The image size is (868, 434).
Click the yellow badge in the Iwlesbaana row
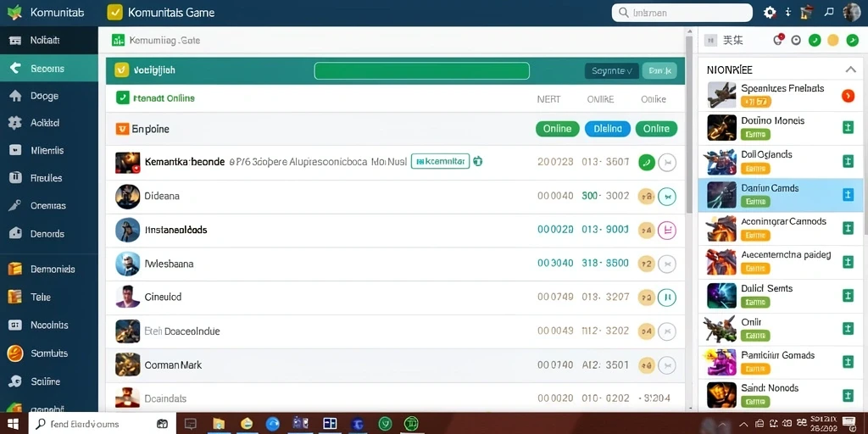point(647,264)
